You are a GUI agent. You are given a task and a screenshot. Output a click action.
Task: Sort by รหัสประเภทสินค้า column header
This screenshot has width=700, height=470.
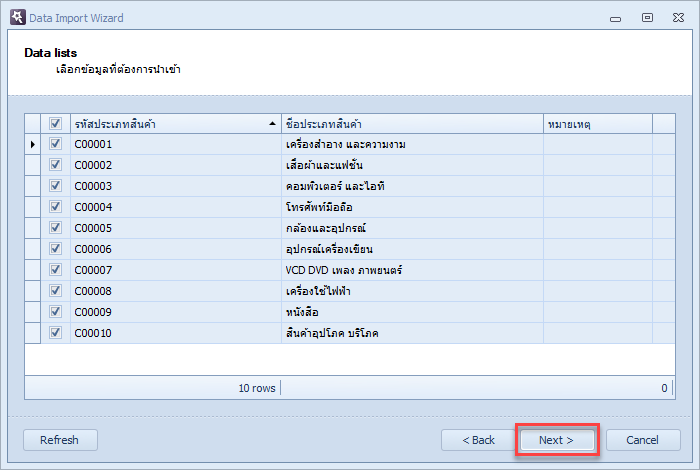click(176, 124)
